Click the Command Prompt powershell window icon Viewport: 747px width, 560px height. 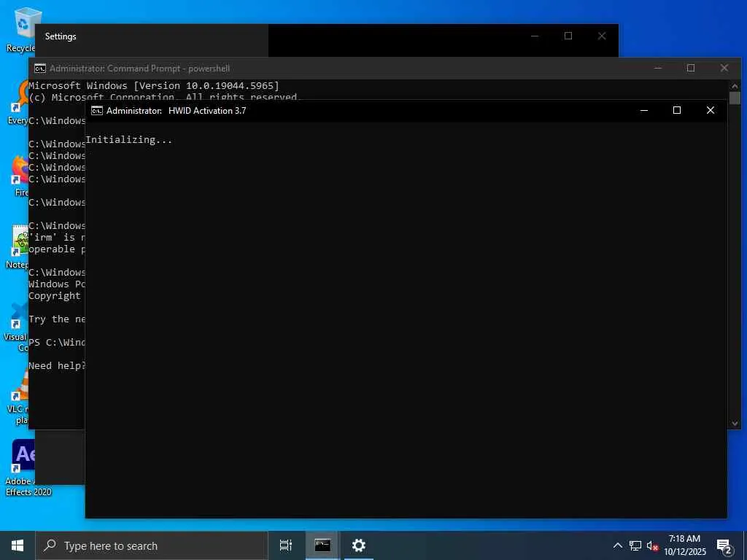click(40, 69)
